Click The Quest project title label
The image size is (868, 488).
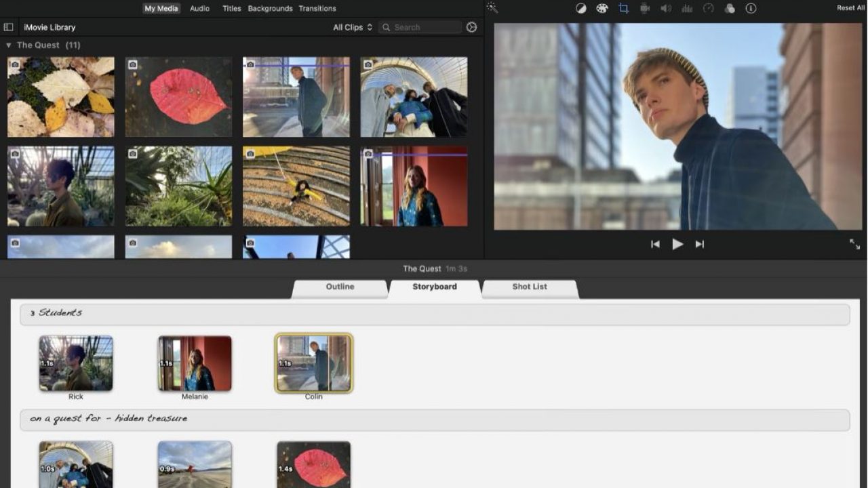point(422,268)
